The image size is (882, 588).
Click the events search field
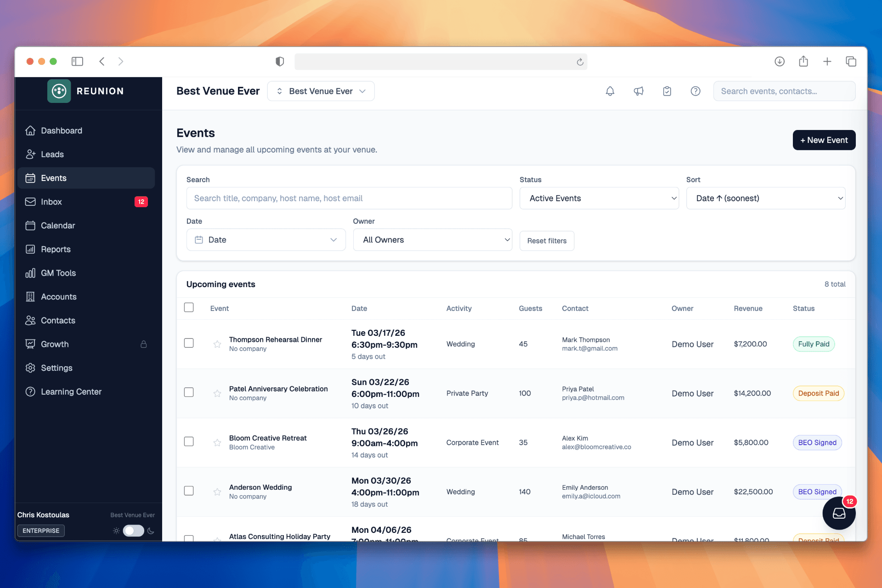pyautogui.click(x=349, y=198)
